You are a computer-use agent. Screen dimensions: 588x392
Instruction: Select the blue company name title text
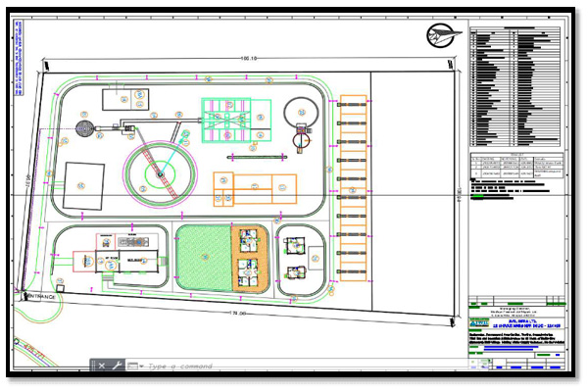pos(527,323)
